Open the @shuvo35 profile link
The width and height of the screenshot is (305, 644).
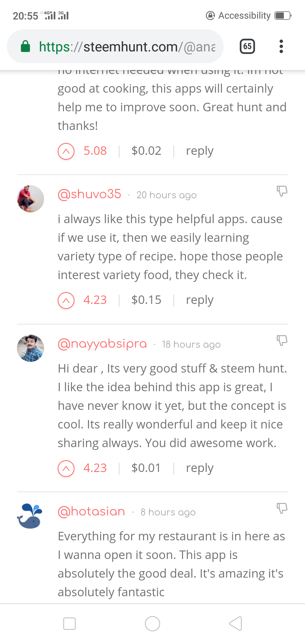pos(90,194)
